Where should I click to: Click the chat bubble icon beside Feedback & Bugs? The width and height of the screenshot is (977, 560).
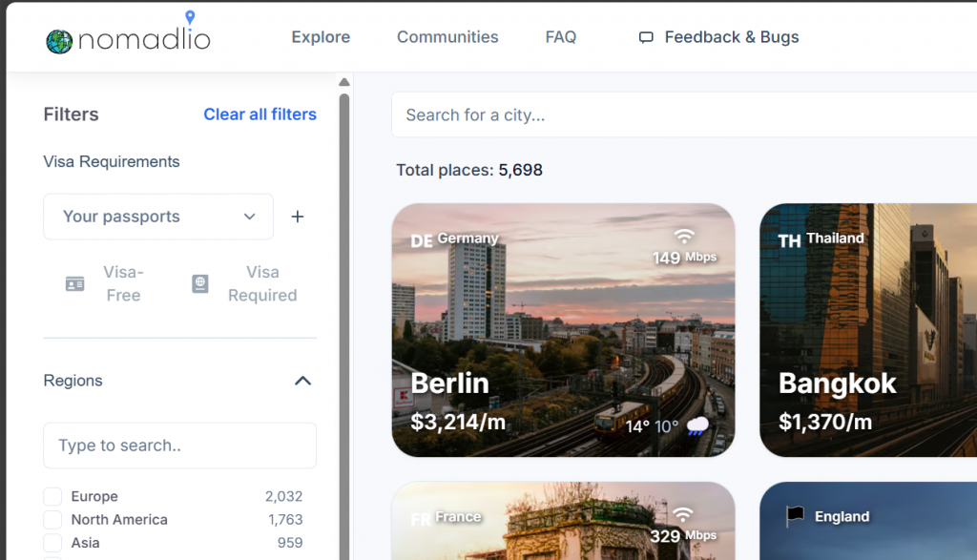tap(646, 37)
